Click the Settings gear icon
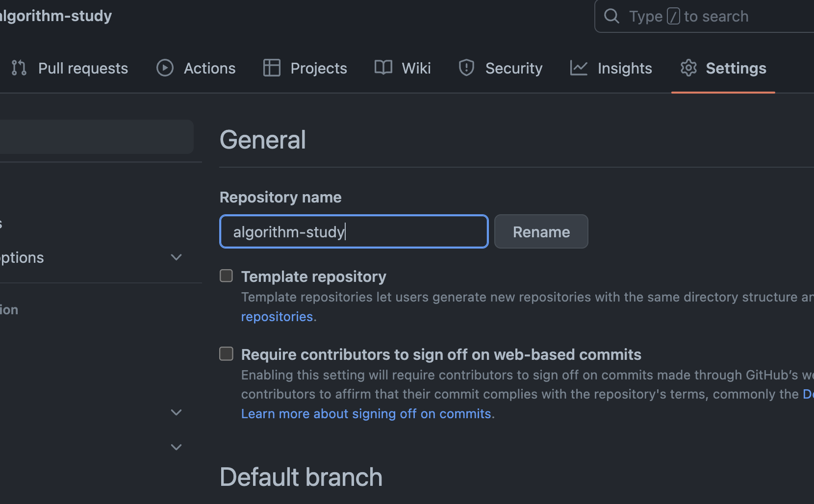Image resolution: width=814 pixels, height=504 pixels. point(688,68)
